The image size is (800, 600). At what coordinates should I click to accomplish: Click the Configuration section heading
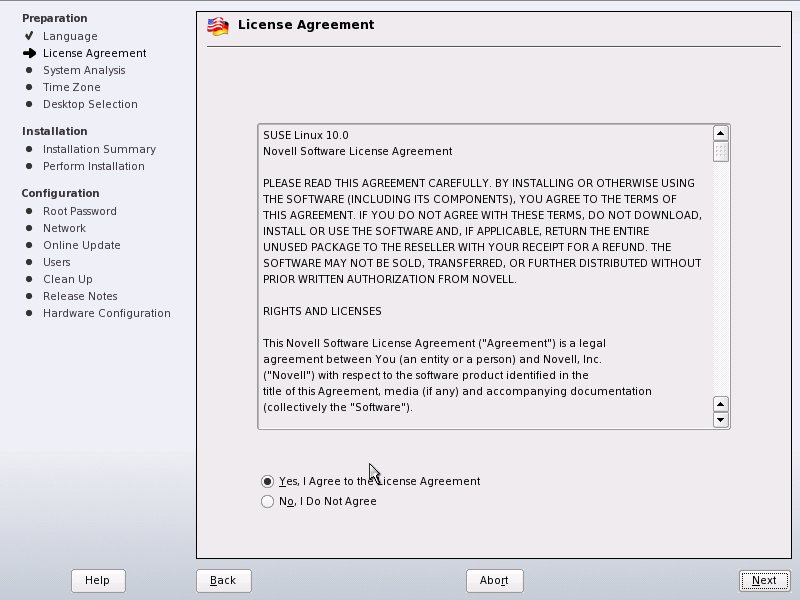click(x=60, y=193)
